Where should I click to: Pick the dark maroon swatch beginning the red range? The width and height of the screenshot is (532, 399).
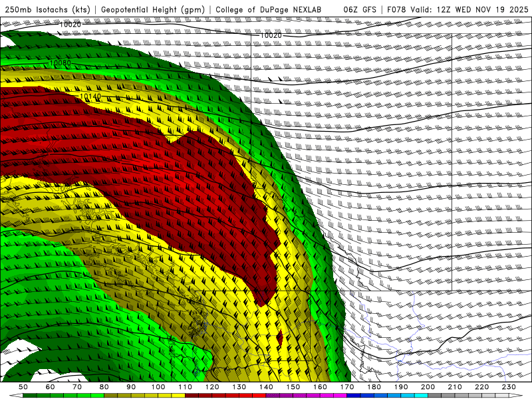(x=192, y=396)
